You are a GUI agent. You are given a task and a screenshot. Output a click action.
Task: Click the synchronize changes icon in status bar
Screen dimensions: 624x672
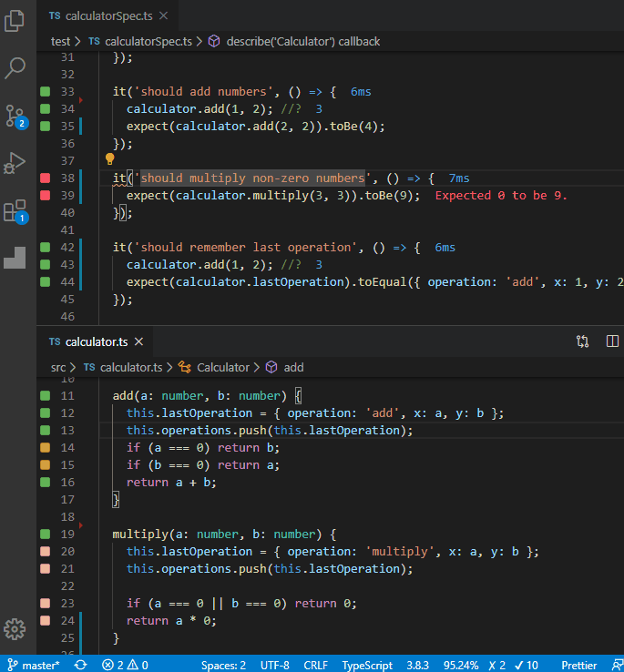click(x=81, y=665)
